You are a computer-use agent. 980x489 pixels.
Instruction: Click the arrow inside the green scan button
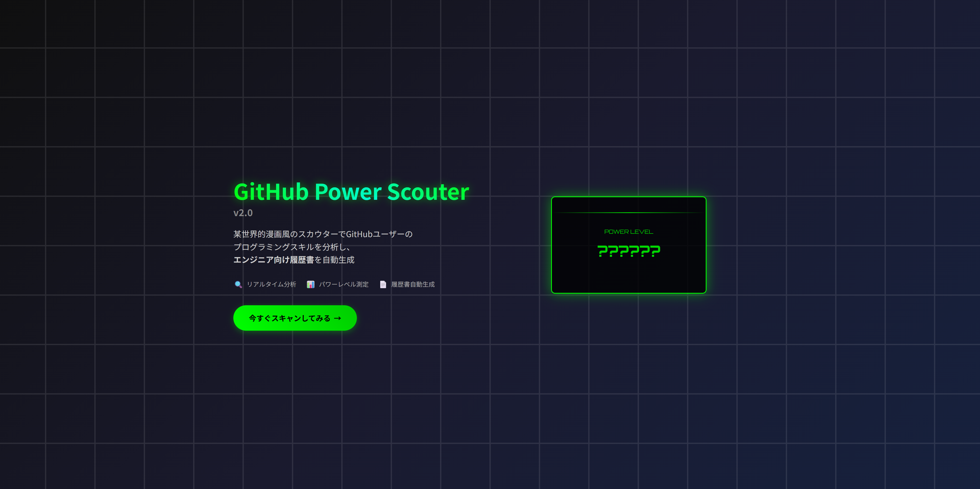337,318
